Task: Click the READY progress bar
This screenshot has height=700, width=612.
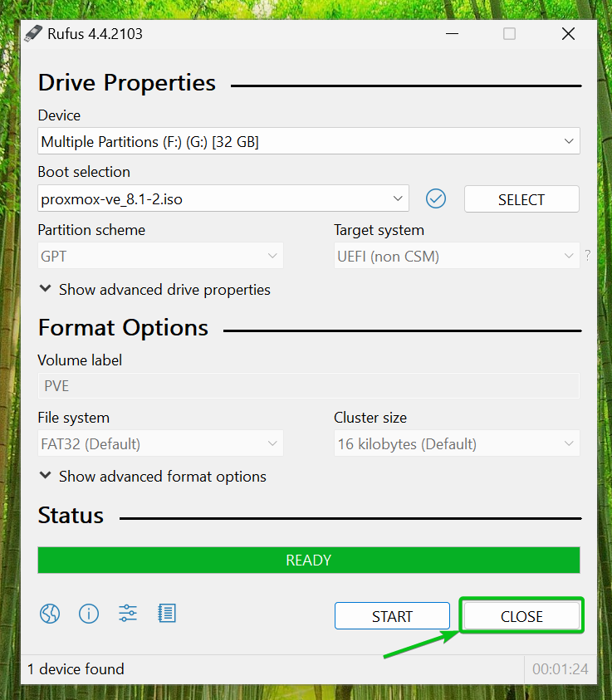Action: click(x=309, y=560)
